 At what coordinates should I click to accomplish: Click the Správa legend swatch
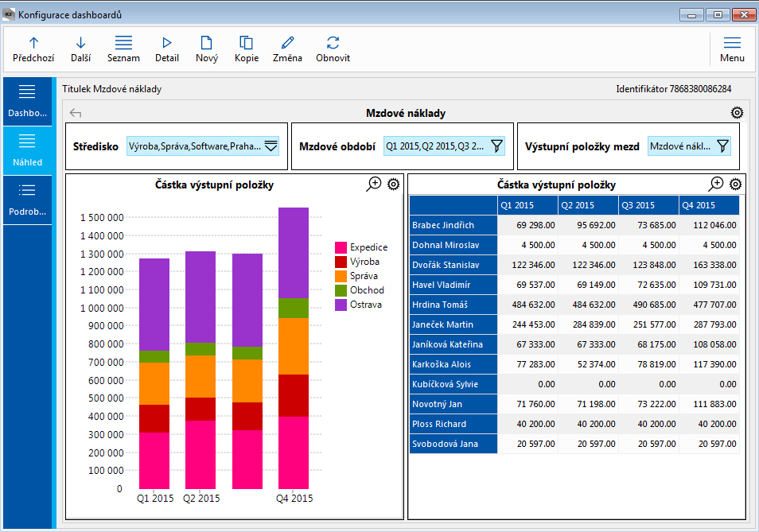click(x=341, y=276)
